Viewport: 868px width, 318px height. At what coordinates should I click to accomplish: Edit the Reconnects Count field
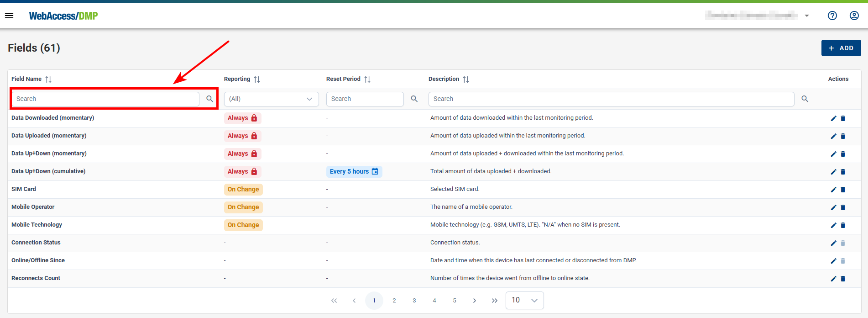coord(833,279)
